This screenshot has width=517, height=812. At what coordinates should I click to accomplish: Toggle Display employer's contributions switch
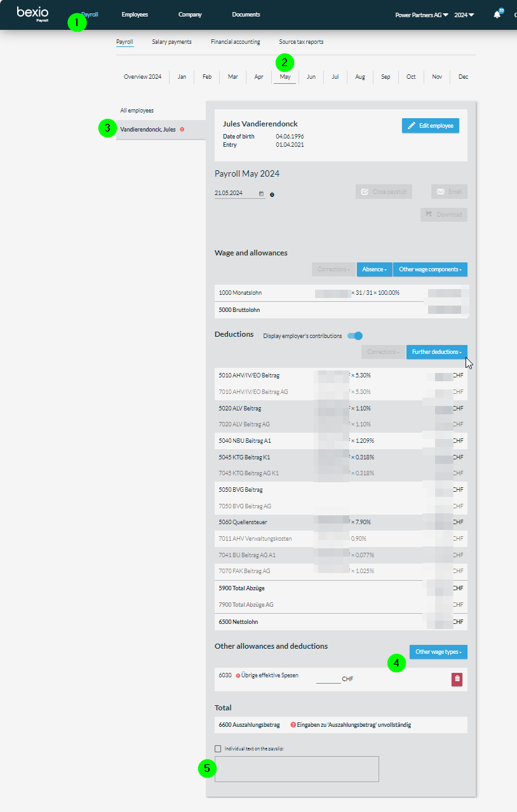(x=355, y=335)
